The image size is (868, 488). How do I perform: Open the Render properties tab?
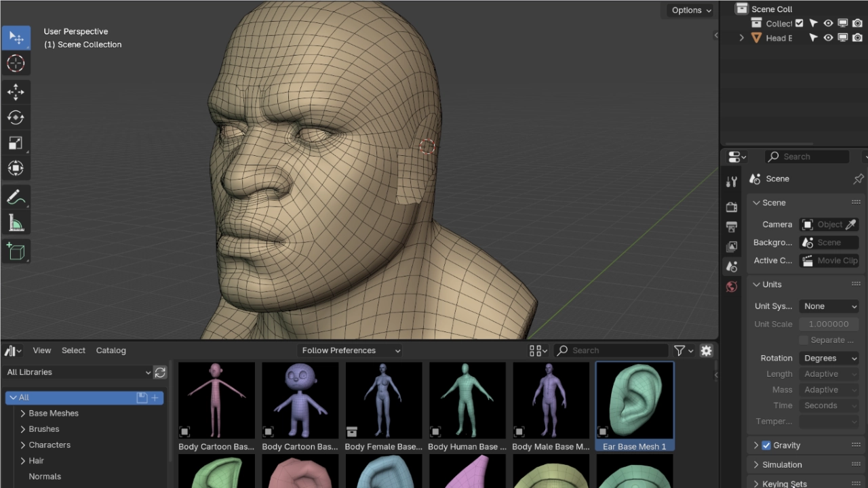(732, 207)
